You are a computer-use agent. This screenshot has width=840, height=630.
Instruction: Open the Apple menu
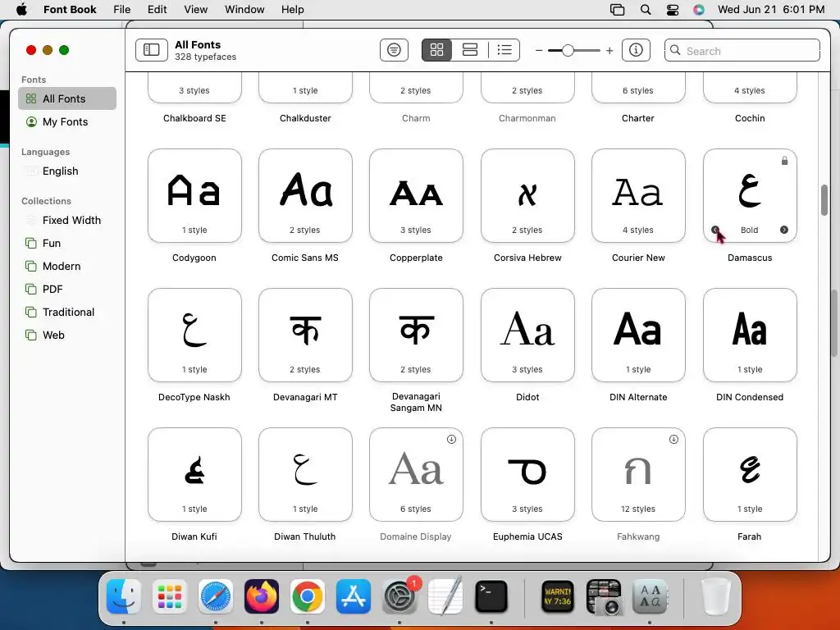(x=21, y=10)
